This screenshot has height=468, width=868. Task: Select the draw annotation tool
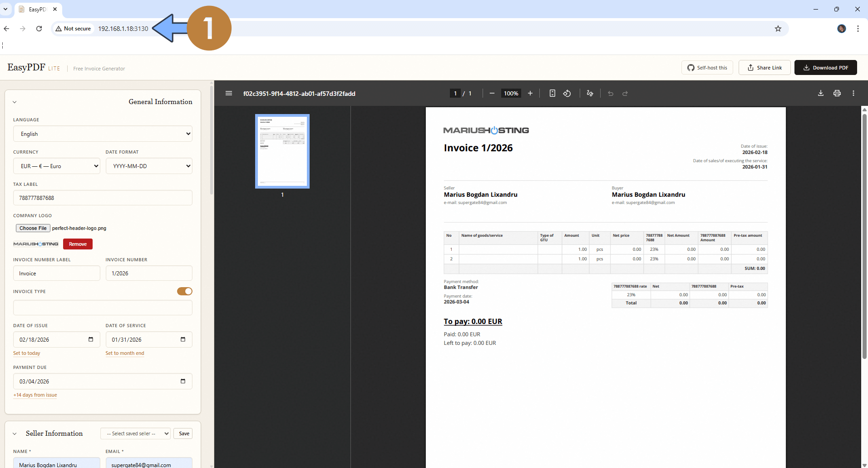tap(589, 93)
